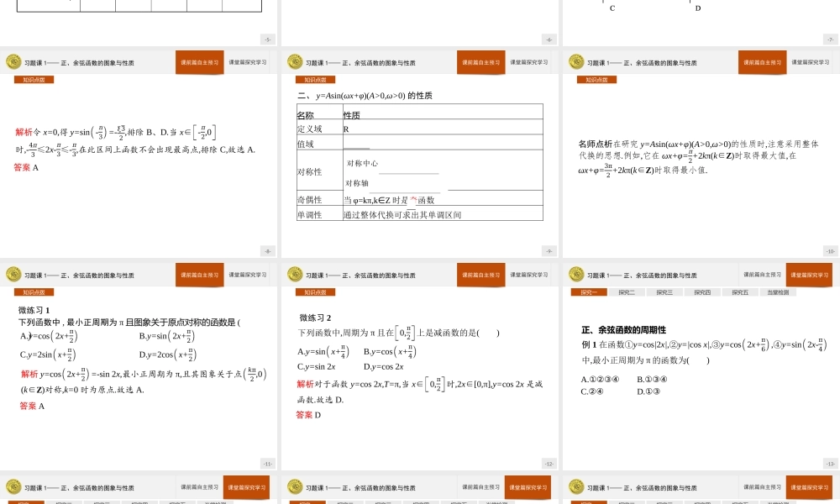Click the gold medallion icon on the properties table slide

293,62
